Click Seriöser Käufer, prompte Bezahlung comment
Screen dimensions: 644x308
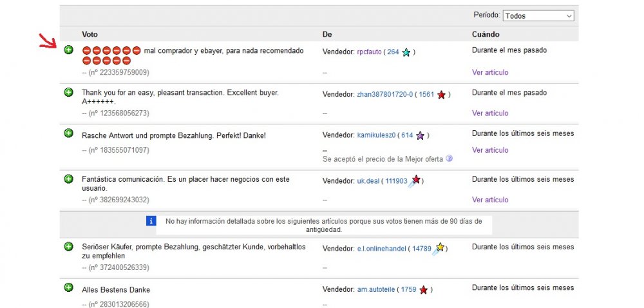(194, 251)
